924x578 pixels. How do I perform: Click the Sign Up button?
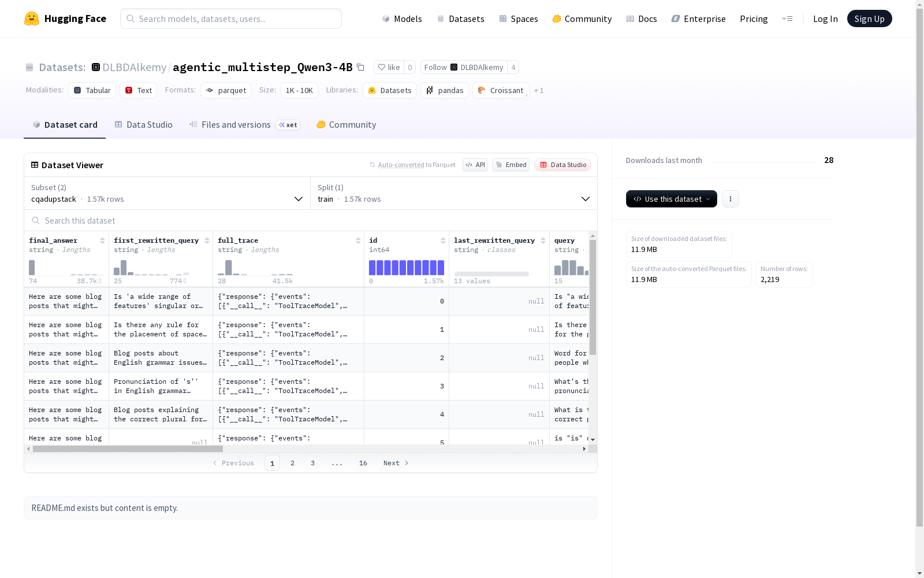tap(869, 18)
